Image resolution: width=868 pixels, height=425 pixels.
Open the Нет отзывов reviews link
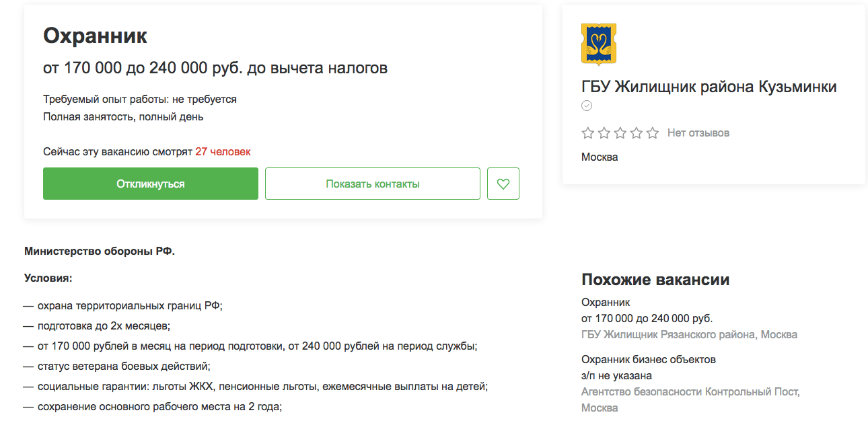pyautogui.click(x=697, y=132)
